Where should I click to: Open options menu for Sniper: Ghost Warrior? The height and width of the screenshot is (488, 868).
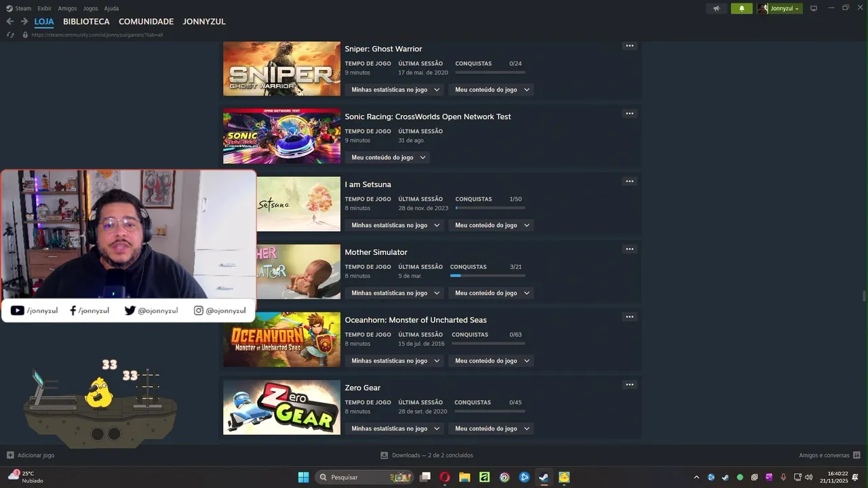click(629, 46)
